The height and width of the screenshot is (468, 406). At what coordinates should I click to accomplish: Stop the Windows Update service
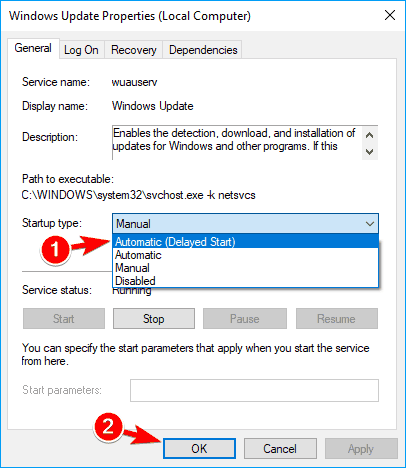point(154,319)
